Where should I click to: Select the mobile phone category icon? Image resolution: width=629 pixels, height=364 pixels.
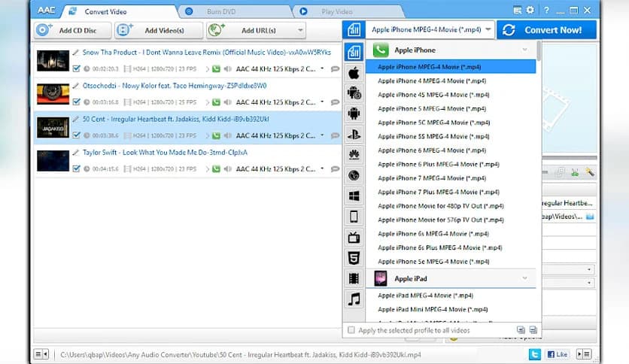point(354,217)
